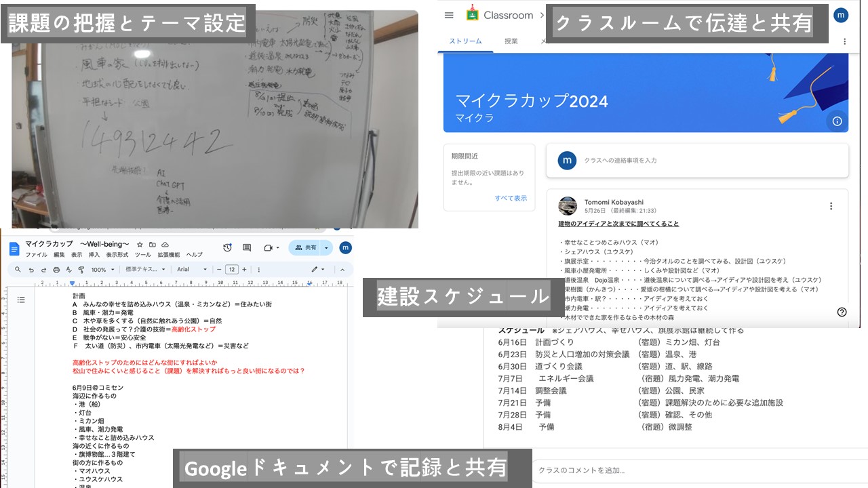Image resolution: width=868 pixels, height=488 pixels.
Task: Switch to the ストリーム tab
Action: pyautogui.click(x=465, y=41)
